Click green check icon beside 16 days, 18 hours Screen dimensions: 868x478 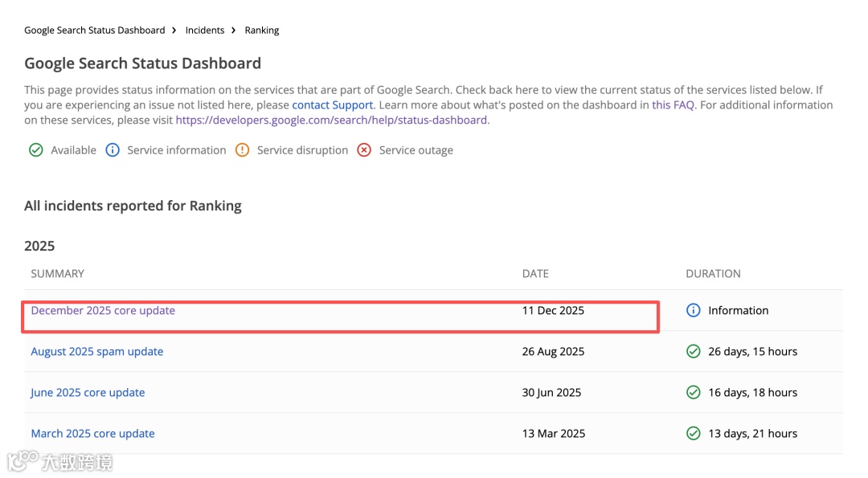click(x=693, y=392)
